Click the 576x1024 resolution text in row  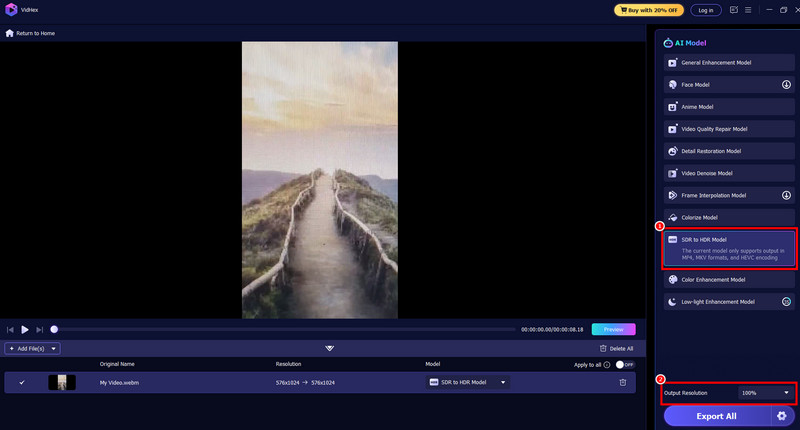tap(305, 383)
